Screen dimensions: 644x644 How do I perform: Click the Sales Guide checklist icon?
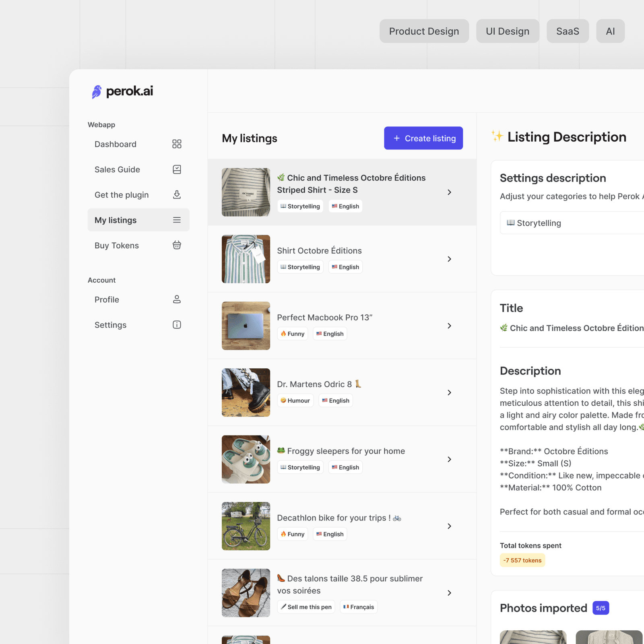tap(177, 169)
